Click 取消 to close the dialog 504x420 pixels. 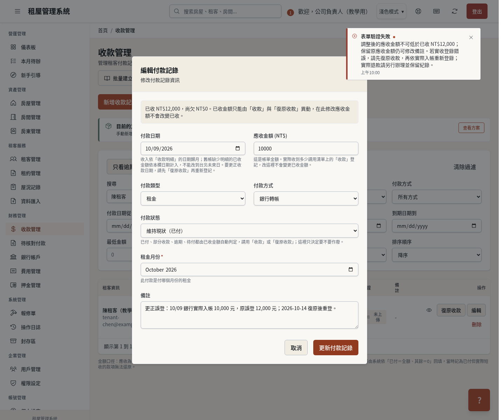pyautogui.click(x=296, y=348)
